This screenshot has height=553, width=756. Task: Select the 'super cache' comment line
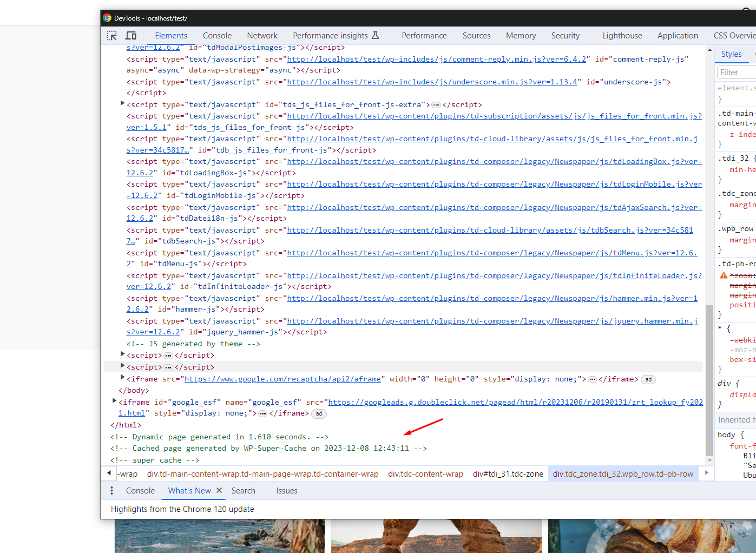pos(155,460)
